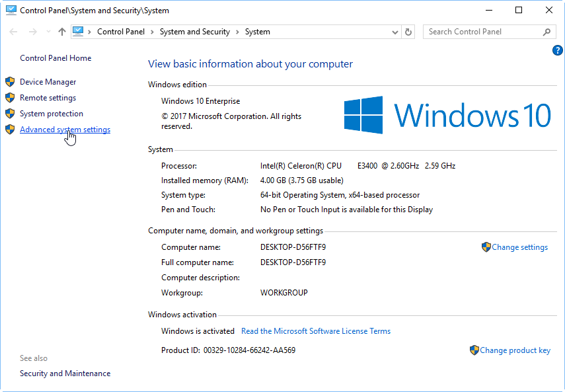Viewport: 565px width, 392px height.
Task: Click the refresh button in address bar
Action: pos(408,32)
